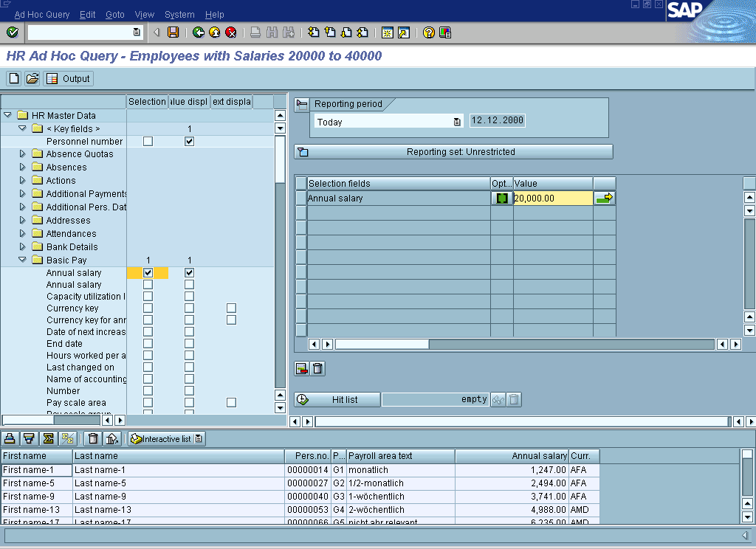756x549 pixels.
Task: Toggle Personnel number Selection checkbox
Action: pyautogui.click(x=148, y=141)
